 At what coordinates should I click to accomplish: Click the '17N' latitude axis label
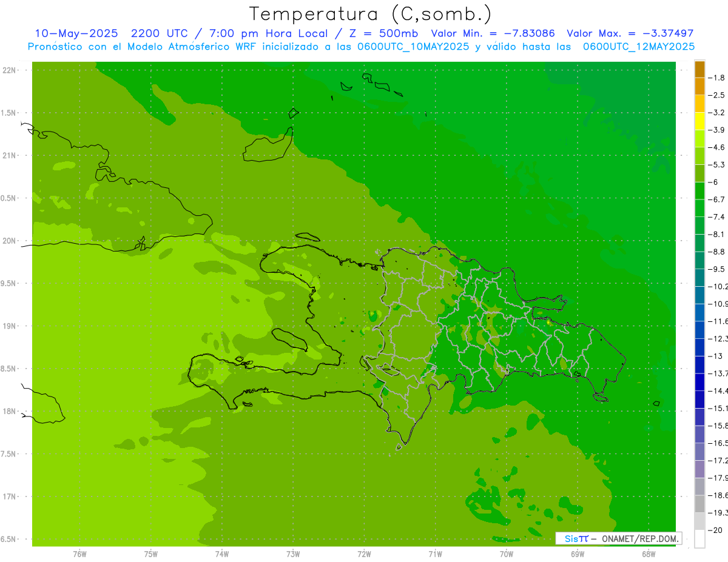coord(9,497)
